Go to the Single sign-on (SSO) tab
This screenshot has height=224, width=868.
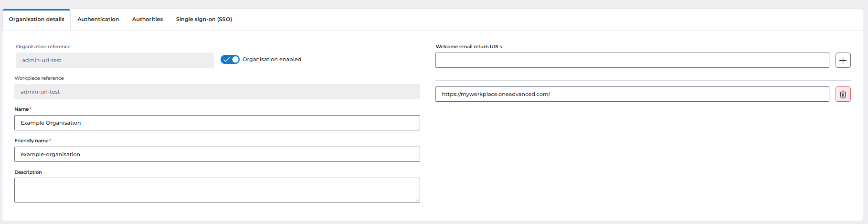point(204,19)
